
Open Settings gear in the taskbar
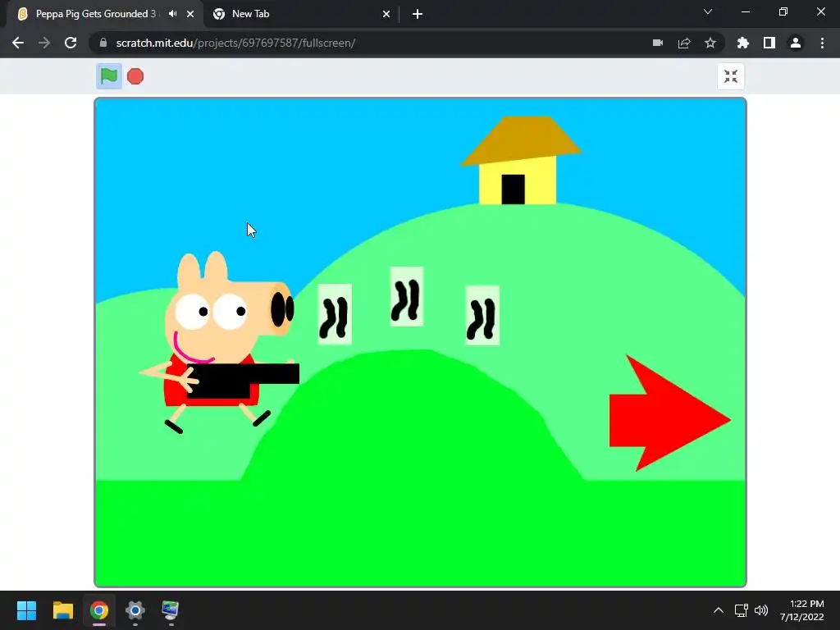coord(135,610)
